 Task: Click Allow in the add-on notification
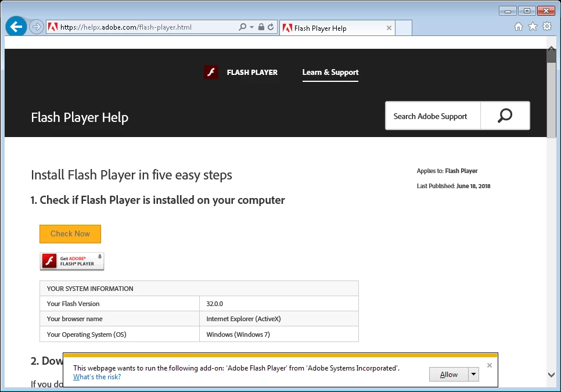click(449, 375)
